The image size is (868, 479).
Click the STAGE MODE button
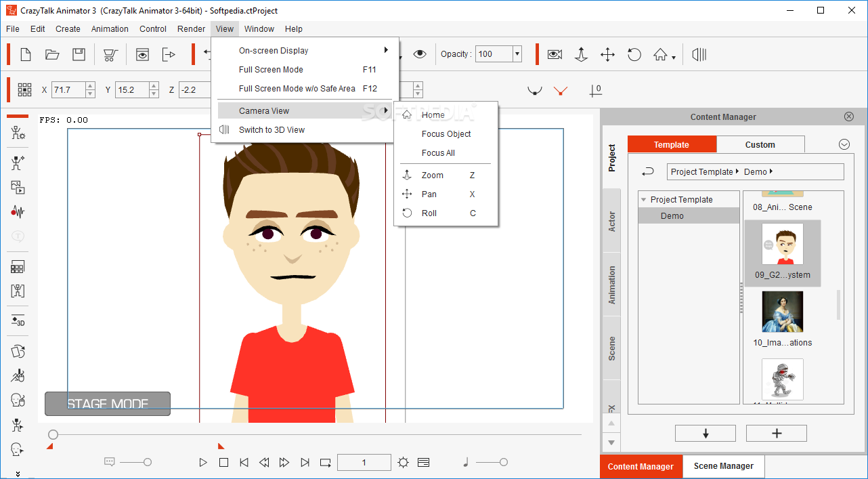coord(108,404)
